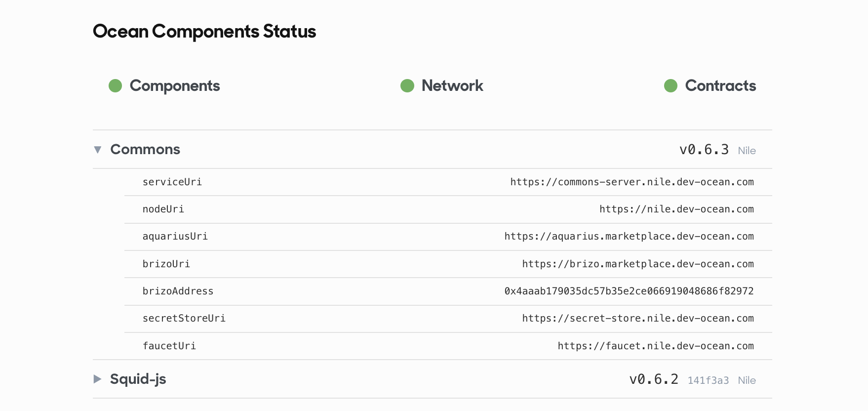This screenshot has height=411, width=868.
Task: Open the nodeUri nile.dev-ocean.com URL
Action: pos(676,209)
